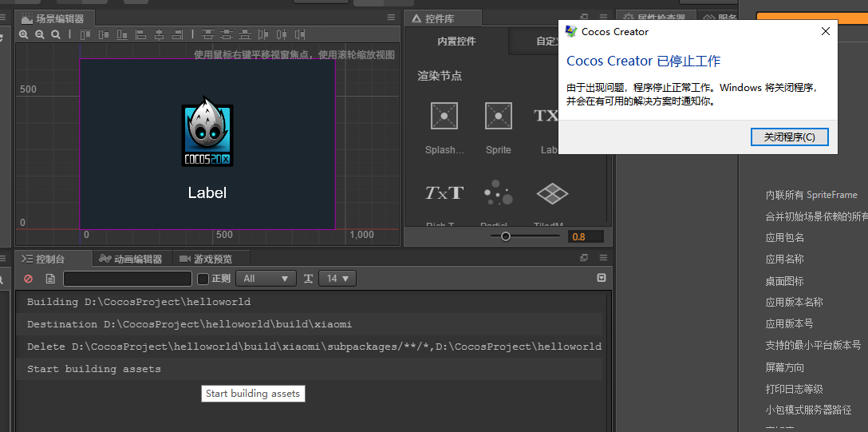868x432 pixels.
Task: Click the 桌面图标 setting label
Action: point(785,281)
